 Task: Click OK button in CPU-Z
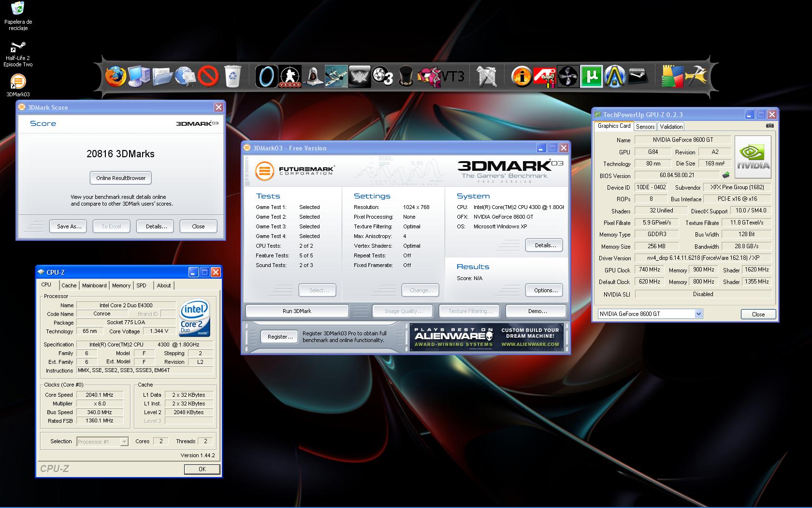[202, 469]
